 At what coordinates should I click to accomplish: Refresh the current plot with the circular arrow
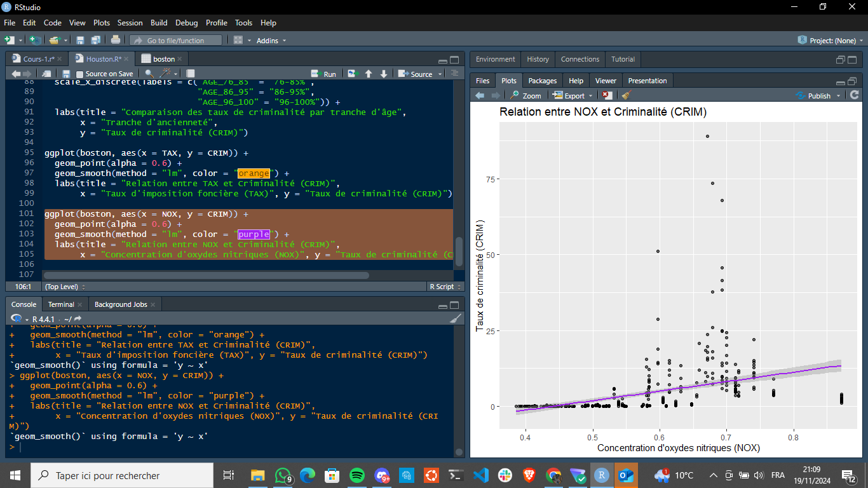pos(855,95)
